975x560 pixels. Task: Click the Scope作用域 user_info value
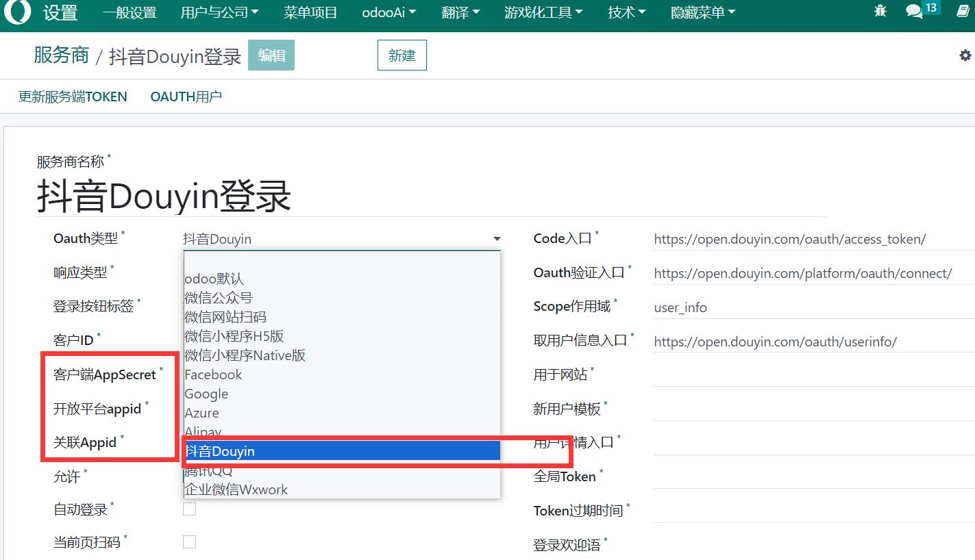click(x=680, y=307)
